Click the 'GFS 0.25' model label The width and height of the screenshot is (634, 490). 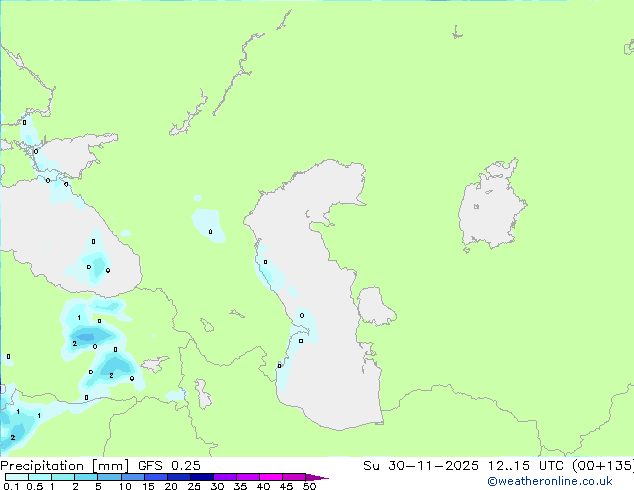click(x=169, y=466)
